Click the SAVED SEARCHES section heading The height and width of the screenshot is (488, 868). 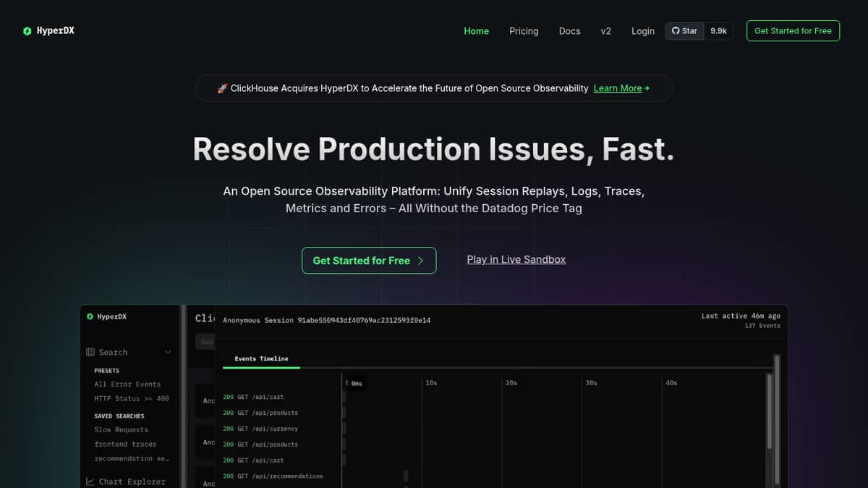tap(119, 416)
